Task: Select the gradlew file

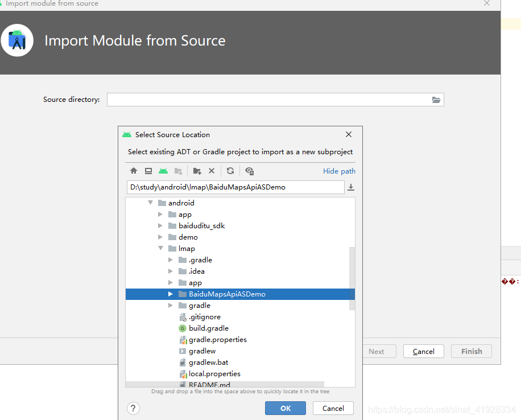Action: pos(240,351)
